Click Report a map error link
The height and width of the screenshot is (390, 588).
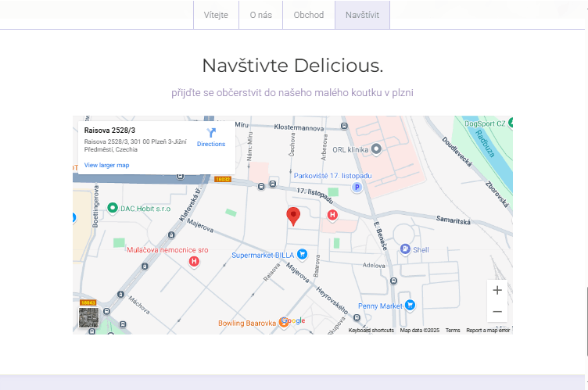click(488, 331)
